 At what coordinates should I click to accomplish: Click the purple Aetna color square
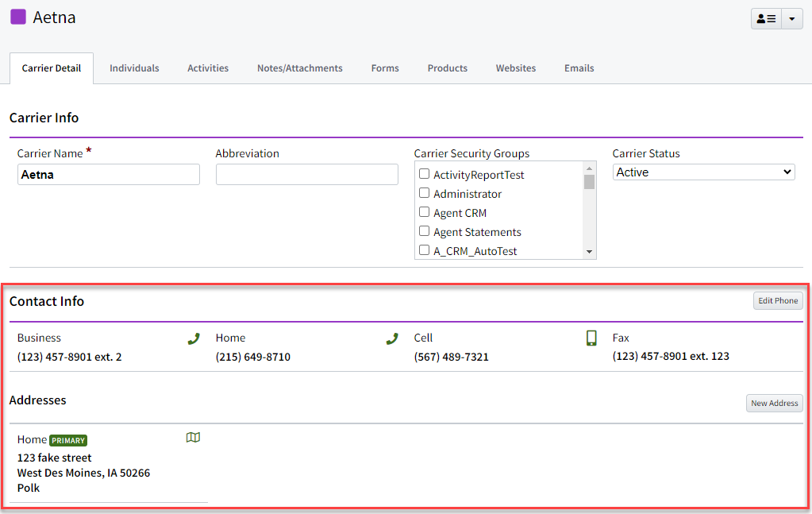click(x=18, y=17)
